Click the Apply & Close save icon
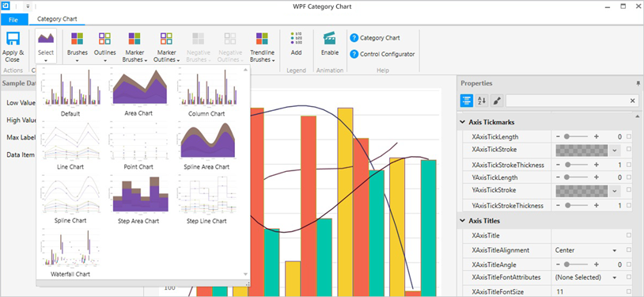The image size is (644, 297). coord(13,39)
